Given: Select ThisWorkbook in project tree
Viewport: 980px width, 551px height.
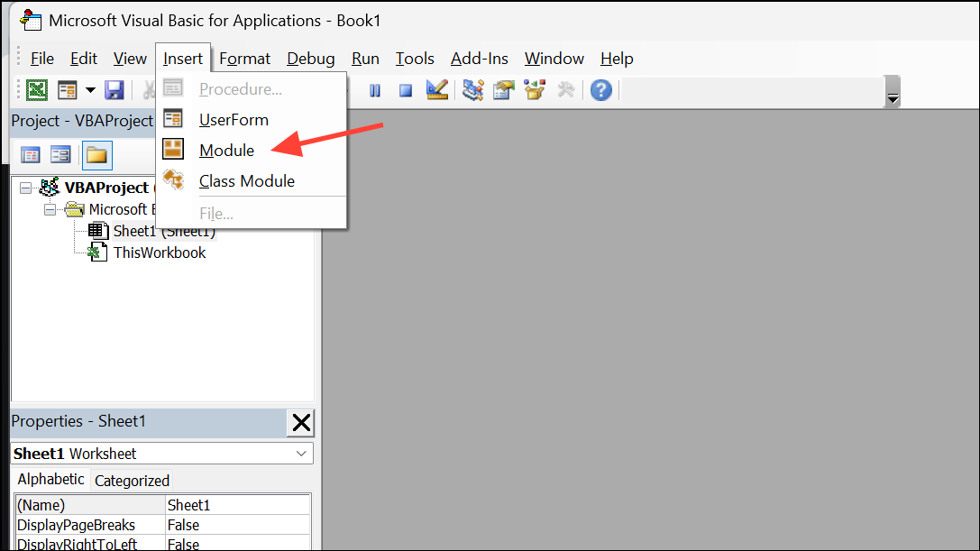Looking at the screenshot, I should (x=160, y=253).
